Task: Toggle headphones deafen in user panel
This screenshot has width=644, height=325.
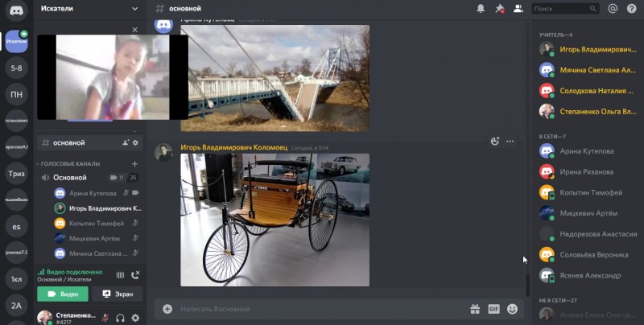Action: [x=120, y=318]
